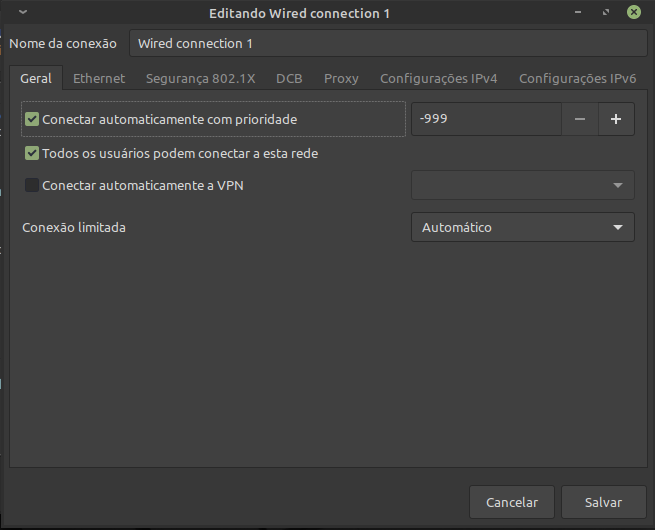
Task: Uncheck Todos os usuários podem conectar
Action: tap(33, 154)
